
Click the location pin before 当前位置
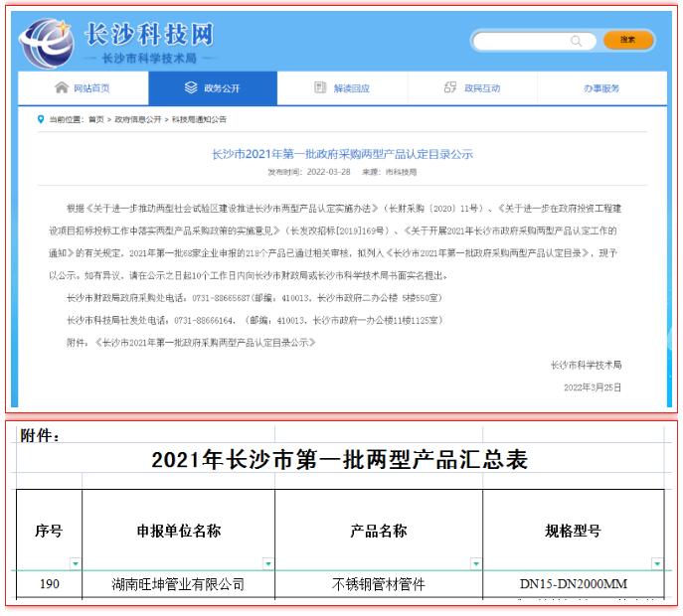point(41,119)
